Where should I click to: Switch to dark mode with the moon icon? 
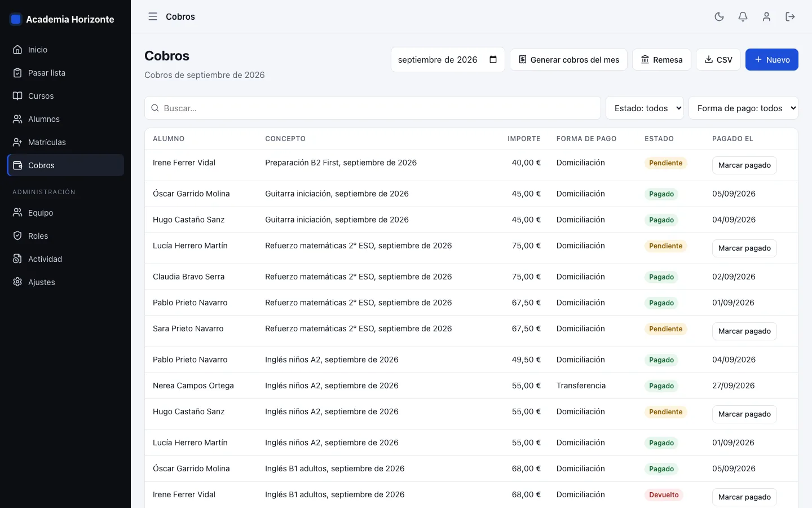click(719, 17)
